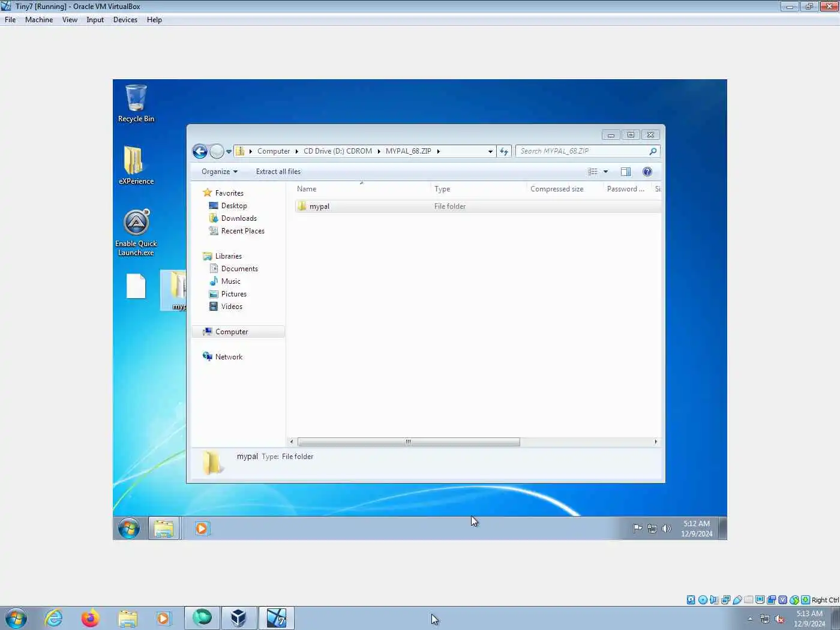The height and width of the screenshot is (630, 840).
Task: Expand the arrow after CD Drive (D:) CDROM
Action: (x=379, y=151)
